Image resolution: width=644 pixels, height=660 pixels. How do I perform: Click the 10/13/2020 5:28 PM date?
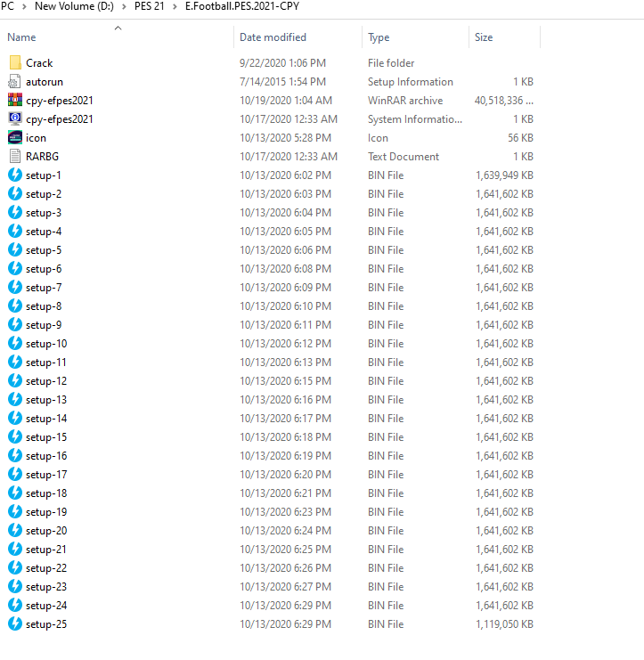(x=285, y=138)
